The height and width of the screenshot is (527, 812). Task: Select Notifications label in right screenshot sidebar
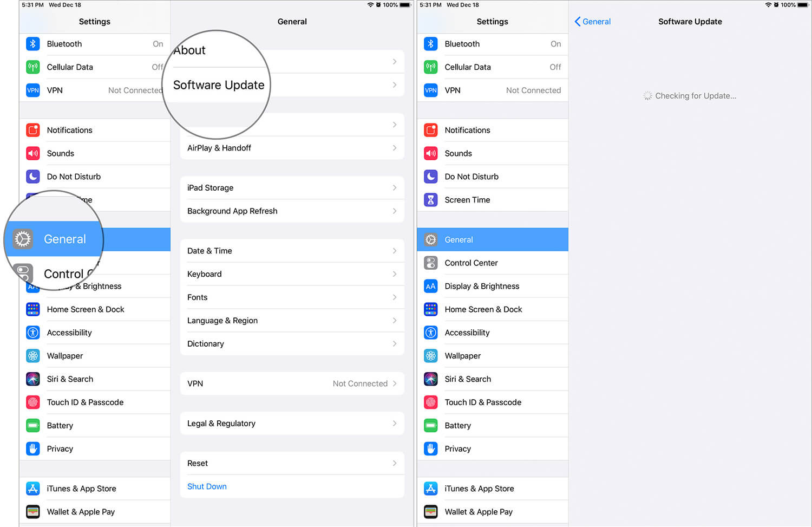coord(467,130)
